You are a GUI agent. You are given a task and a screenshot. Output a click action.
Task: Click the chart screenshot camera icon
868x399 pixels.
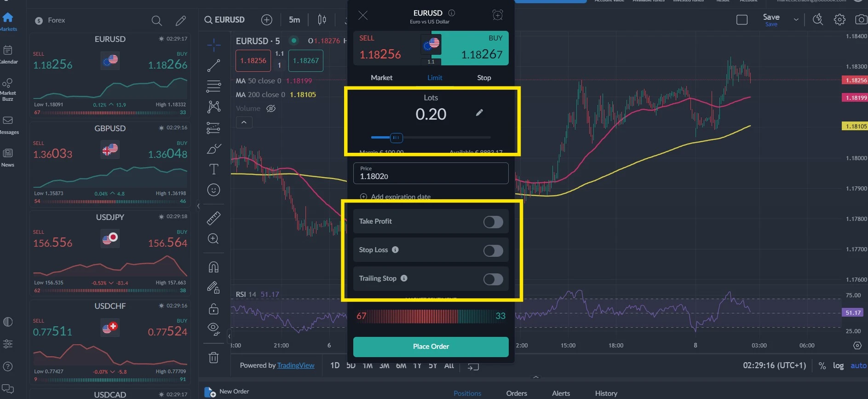[861, 19]
